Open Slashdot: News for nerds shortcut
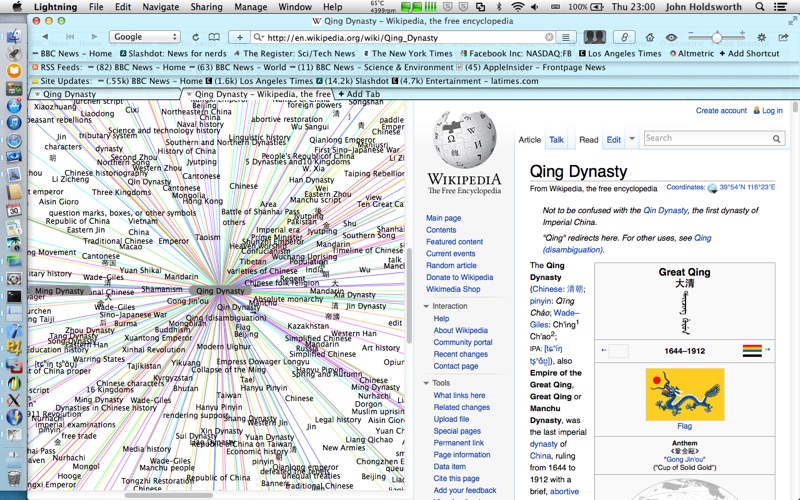This screenshot has width=800, height=500. click(x=173, y=54)
